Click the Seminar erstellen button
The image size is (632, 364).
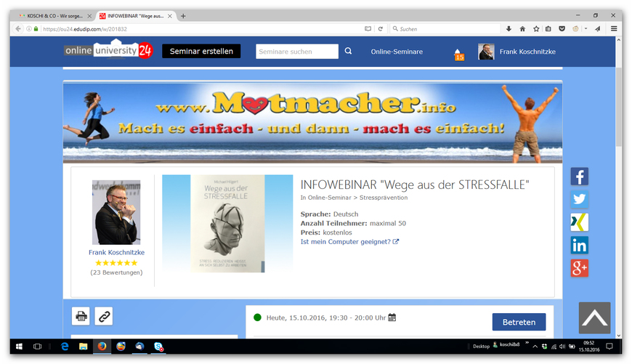201,51
